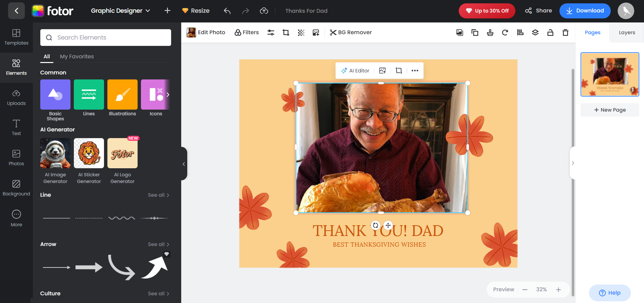The height and width of the screenshot is (303, 644).
Task: Click Edit Photo in the toolbar
Action: point(206,33)
